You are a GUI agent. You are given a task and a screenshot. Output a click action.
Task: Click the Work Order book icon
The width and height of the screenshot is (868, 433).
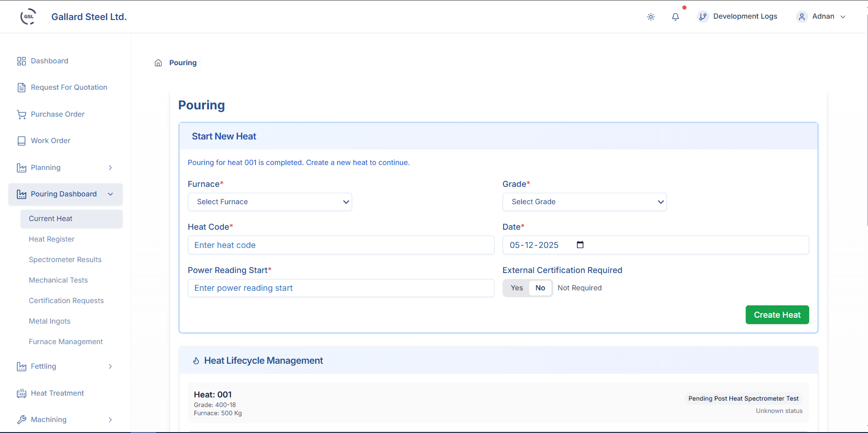coord(21,140)
